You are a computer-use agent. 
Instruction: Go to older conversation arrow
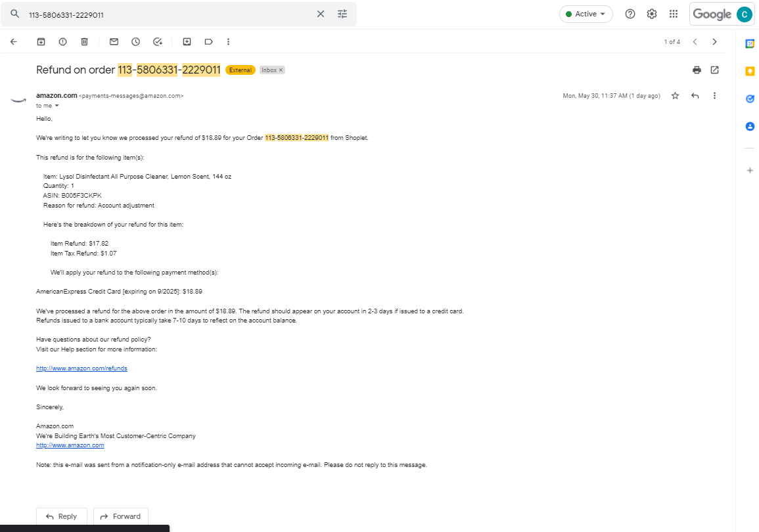tap(714, 41)
